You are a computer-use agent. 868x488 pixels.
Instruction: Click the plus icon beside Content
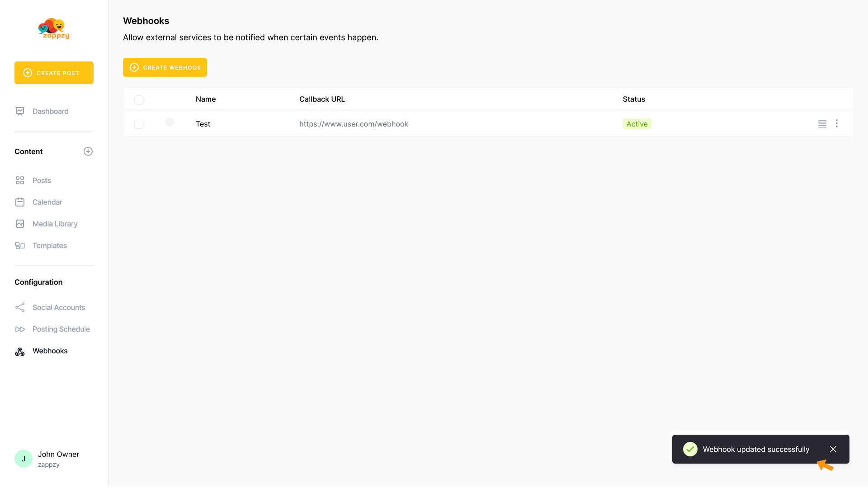pyautogui.click(x=88, y=151)
